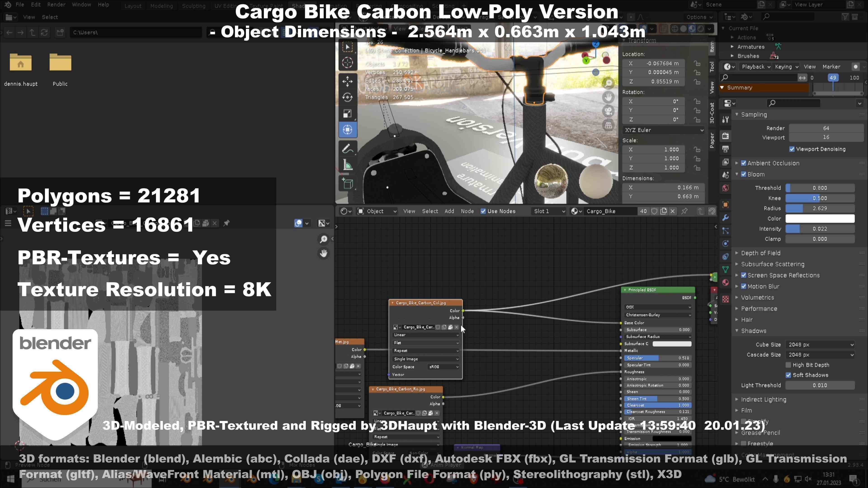Go back in file browser
Viewport: 868px width, 488px height.
coord(9,32)
